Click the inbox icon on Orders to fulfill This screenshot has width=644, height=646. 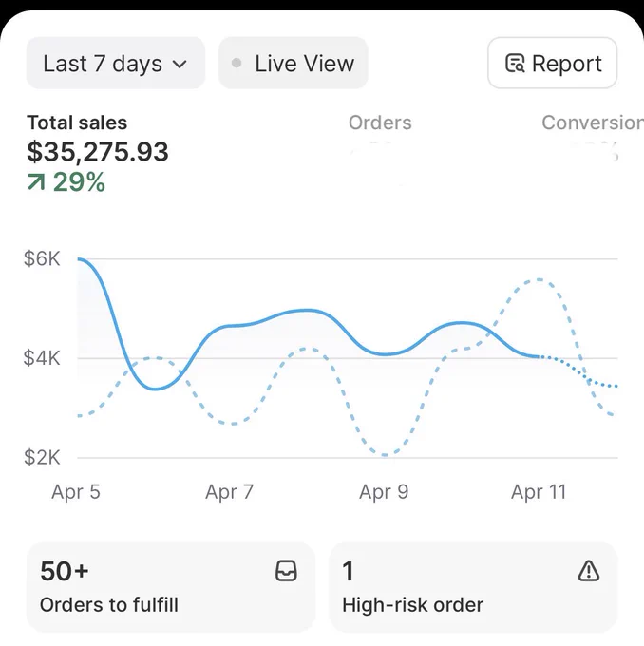point(286,571)
